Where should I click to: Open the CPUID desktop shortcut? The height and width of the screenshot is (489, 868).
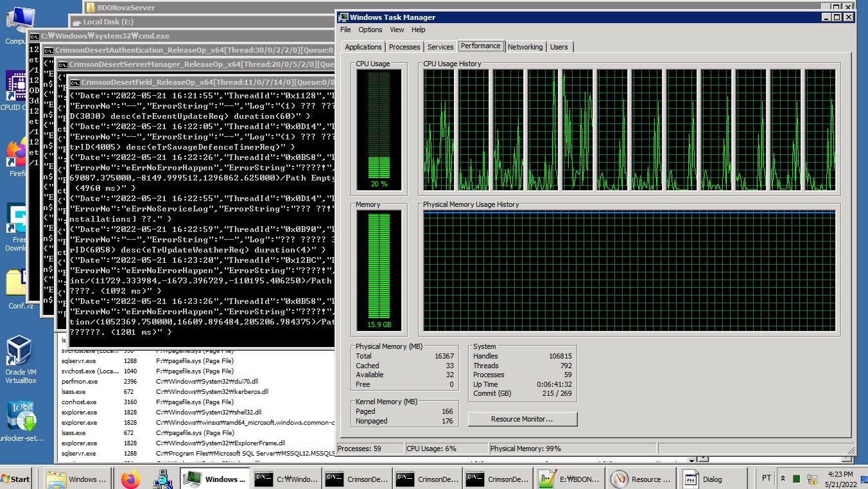click(x=14, y=91)
